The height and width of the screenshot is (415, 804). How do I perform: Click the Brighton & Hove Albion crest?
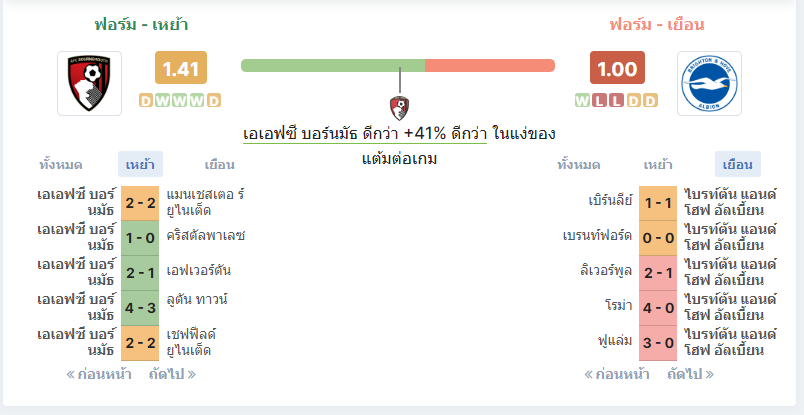coord(709,83)
